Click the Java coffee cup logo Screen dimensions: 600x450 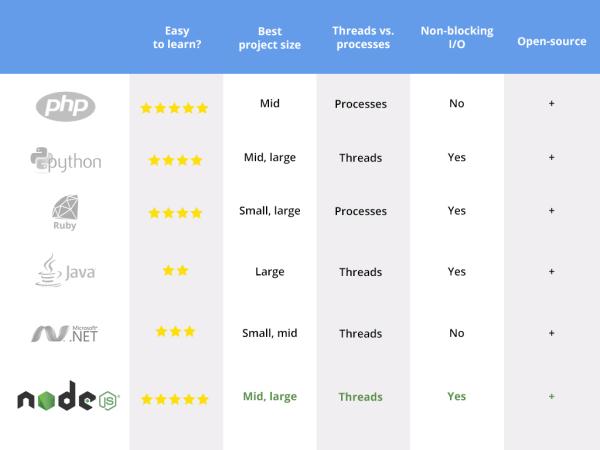(65, 271)
